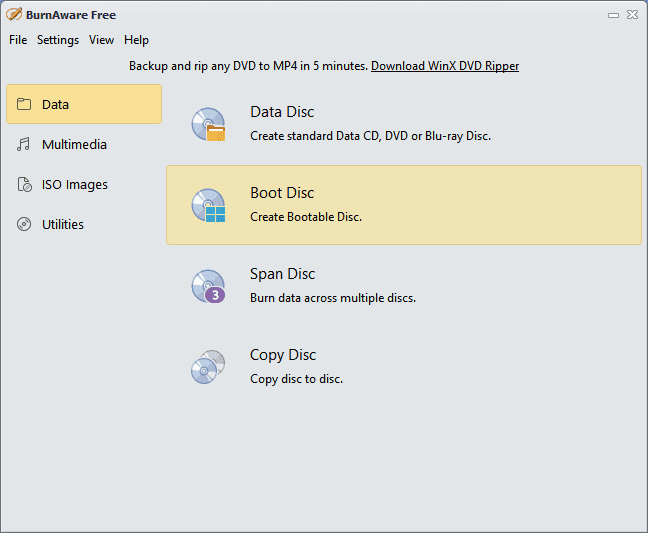Click the Boot Disc Windows-logo icon
Image resolution: width=648 pixels, height=533 pixels.
click(209, 205)
